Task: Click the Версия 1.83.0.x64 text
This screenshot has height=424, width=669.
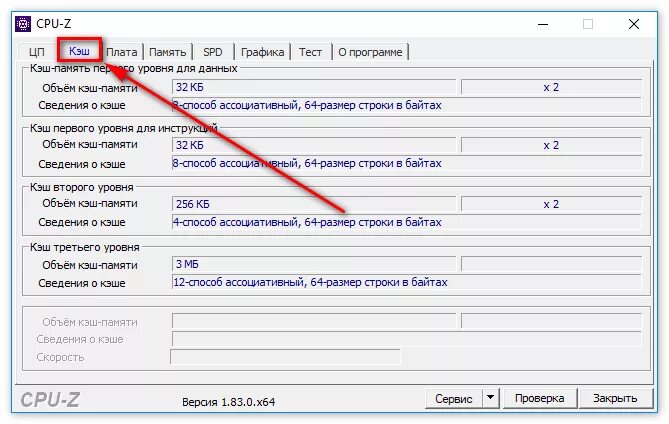Action: coord(228,402)
